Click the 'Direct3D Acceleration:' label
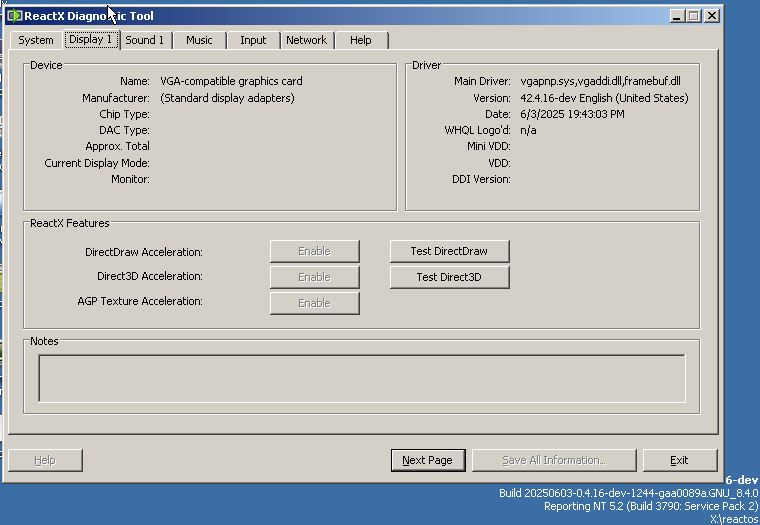Viewport: 760px width, 525px height. [x=150, y=276]
